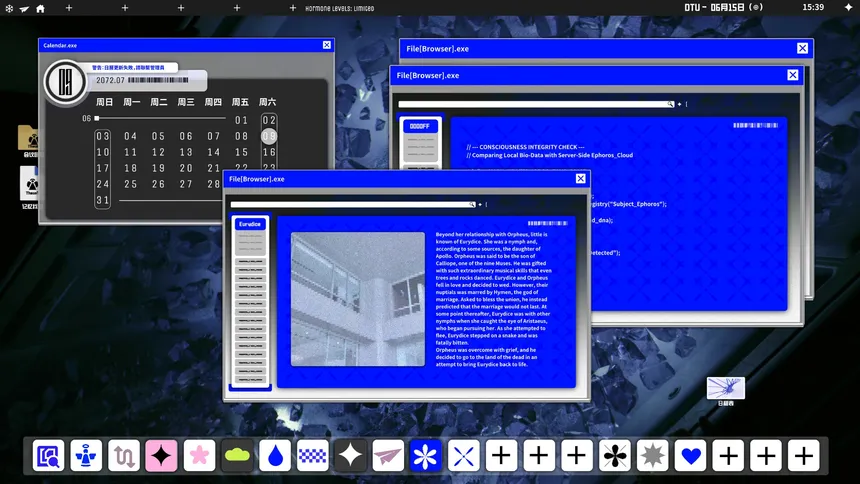The image size is (860, 484).
Task: Open the file search magnifier dock icon
Action: 48,455
